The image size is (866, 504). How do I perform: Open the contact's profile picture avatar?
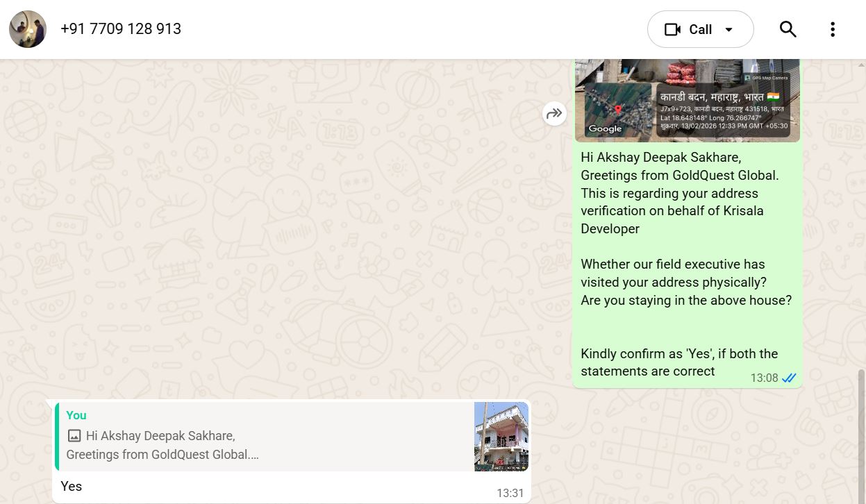click(x=28, y=29)
